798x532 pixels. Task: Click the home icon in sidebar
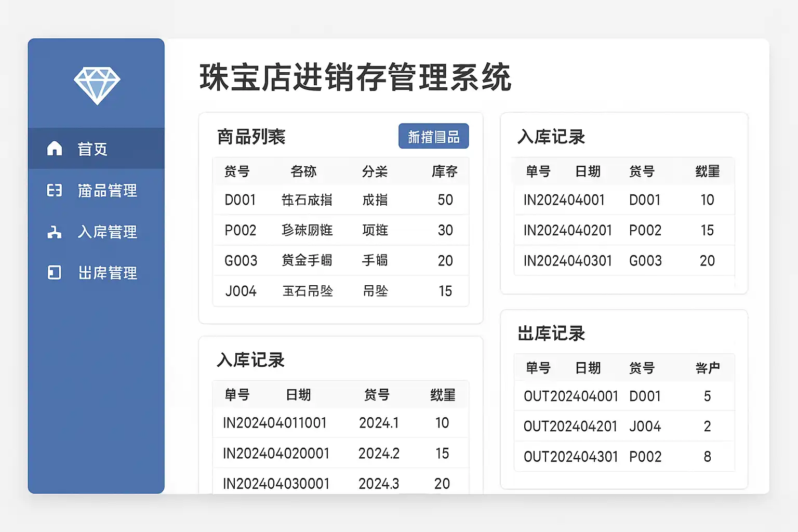tap(55, 149)
